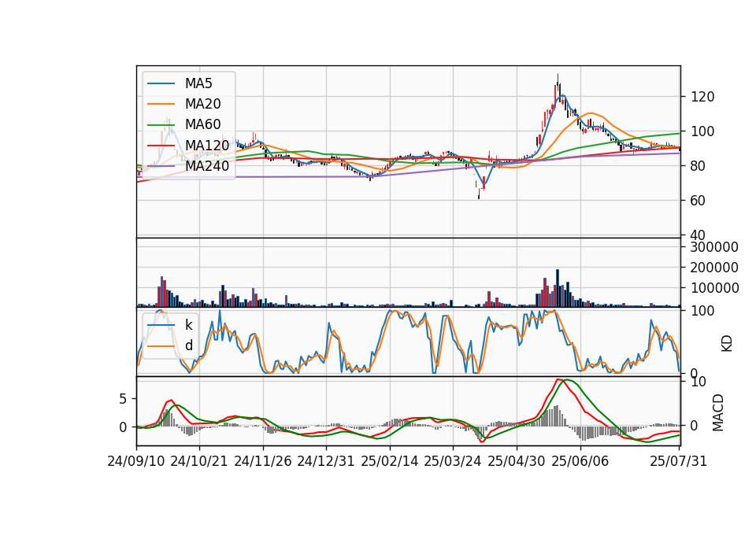The width and height of the screenshot is (756, 543).
Task: Click the 80 price axis tick label
Action: coord(699,166)
